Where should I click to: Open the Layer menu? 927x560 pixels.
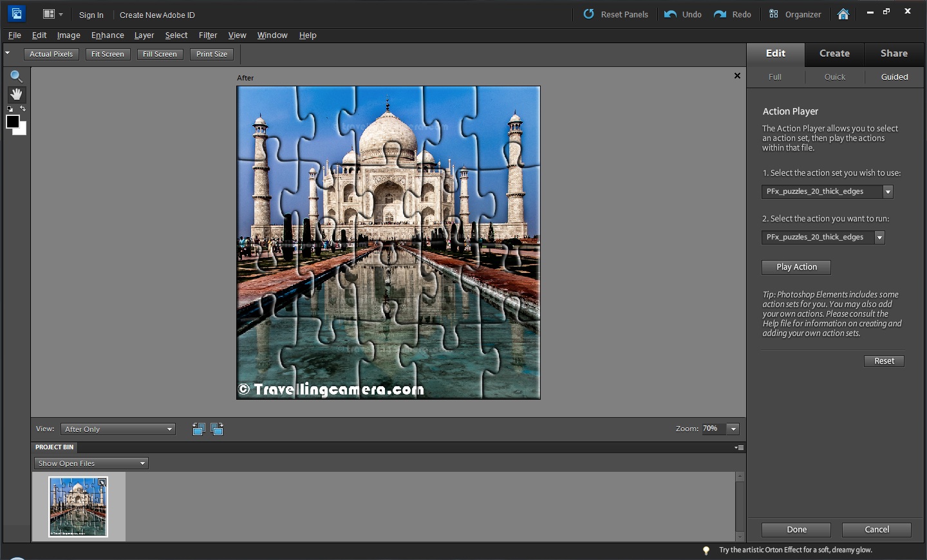point(144,35)
